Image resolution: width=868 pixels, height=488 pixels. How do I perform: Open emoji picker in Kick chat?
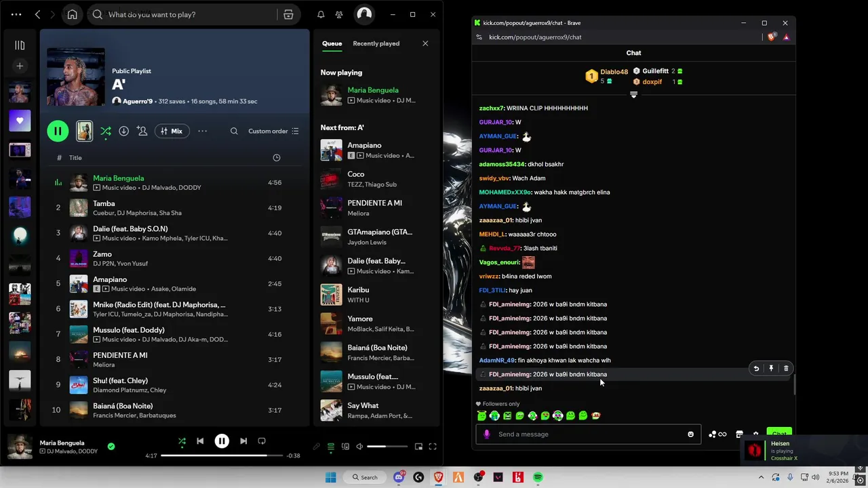coord(690,434)
